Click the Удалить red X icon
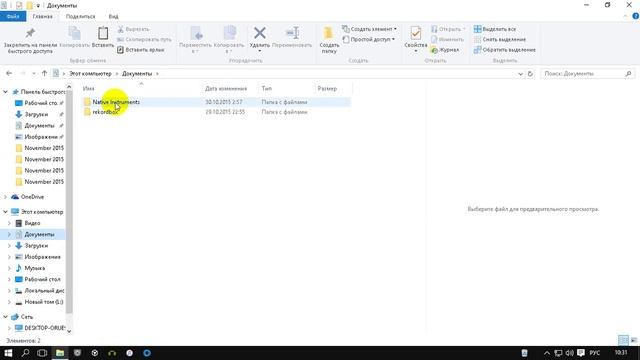 (x=260, y=33)
